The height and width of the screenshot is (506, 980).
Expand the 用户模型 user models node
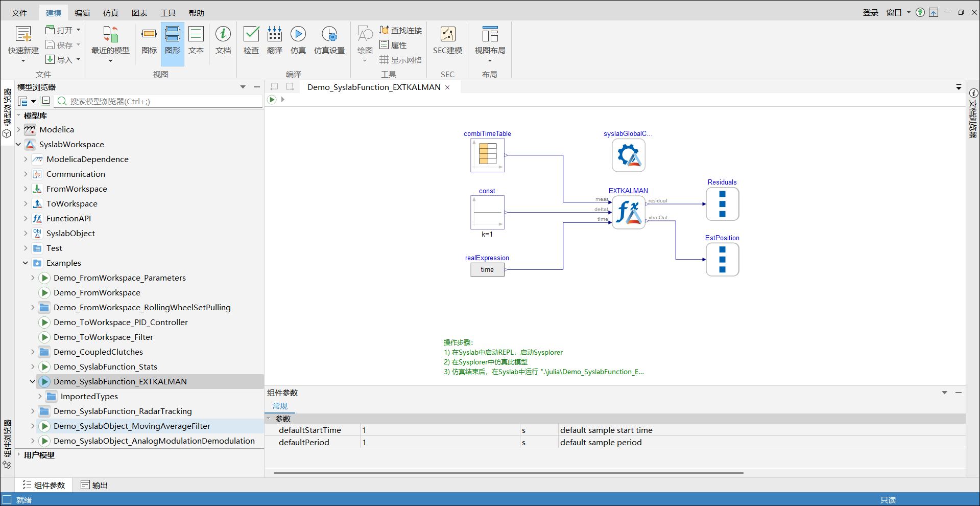point(18,455)
